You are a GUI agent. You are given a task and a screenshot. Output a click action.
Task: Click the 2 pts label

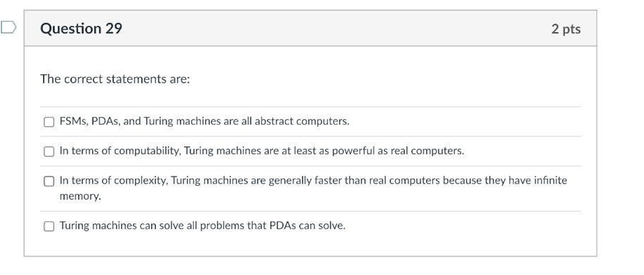click(x=566, y=29)
